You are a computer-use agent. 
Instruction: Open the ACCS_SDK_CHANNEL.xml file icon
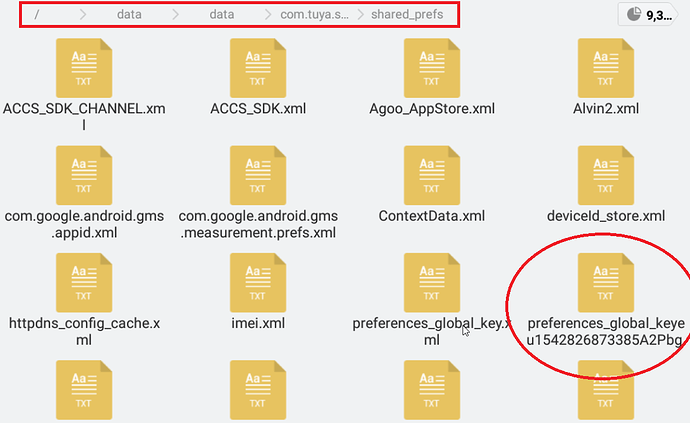(84, 68)
